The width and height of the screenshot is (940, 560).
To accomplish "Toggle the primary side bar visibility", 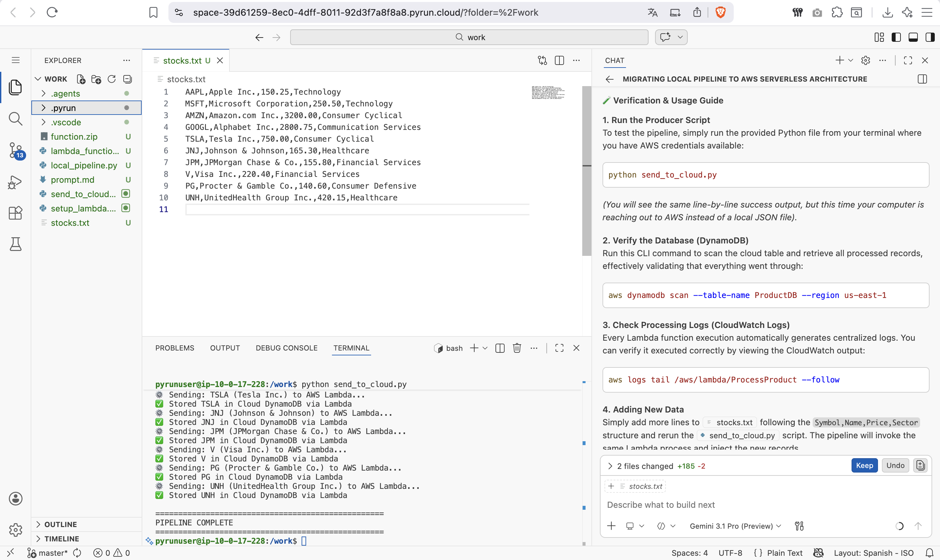I will pyautogui.click(x=896, y=37).
